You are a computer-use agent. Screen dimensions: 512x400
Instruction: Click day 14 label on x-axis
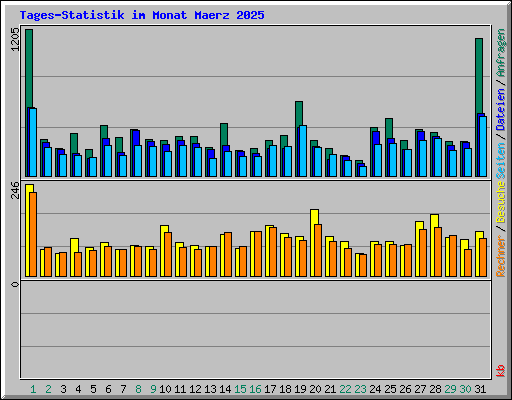225,389
